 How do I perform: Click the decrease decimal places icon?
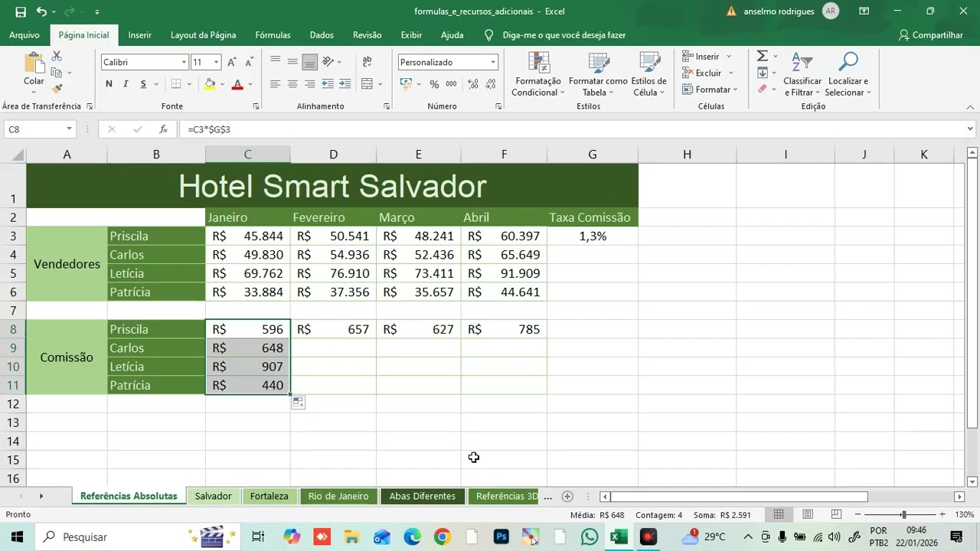(490, 84)
